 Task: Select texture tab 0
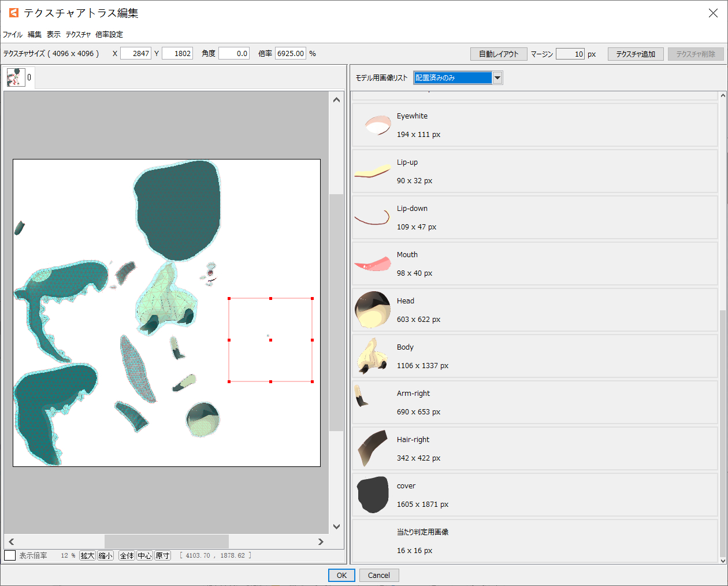19,77
